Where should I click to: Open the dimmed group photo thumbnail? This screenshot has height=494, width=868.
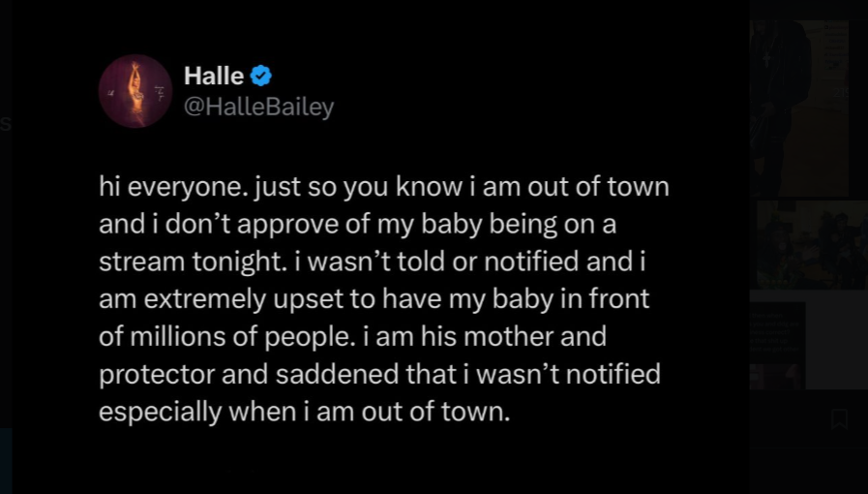[811, 244]
